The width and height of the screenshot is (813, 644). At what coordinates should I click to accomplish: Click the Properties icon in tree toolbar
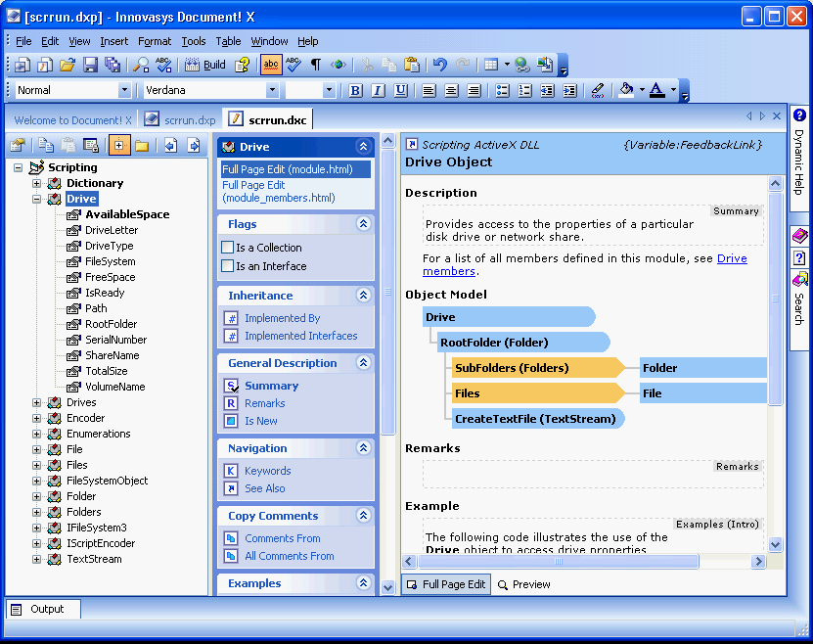[x=19, y=146]
